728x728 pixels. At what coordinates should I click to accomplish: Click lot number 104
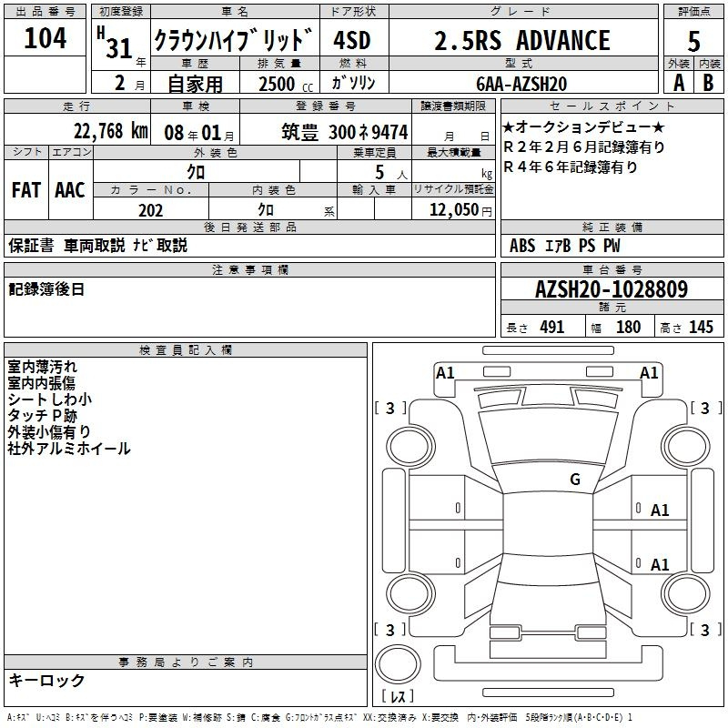tap(45, 37)
